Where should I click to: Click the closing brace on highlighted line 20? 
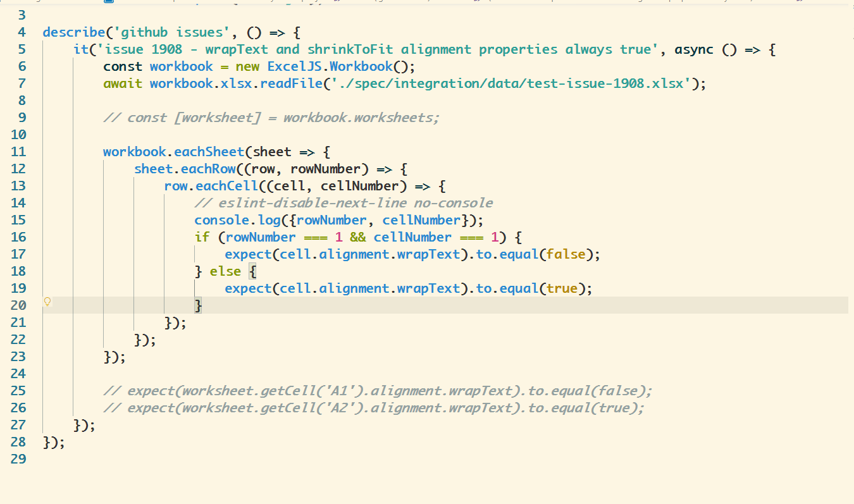pos(199,305)
